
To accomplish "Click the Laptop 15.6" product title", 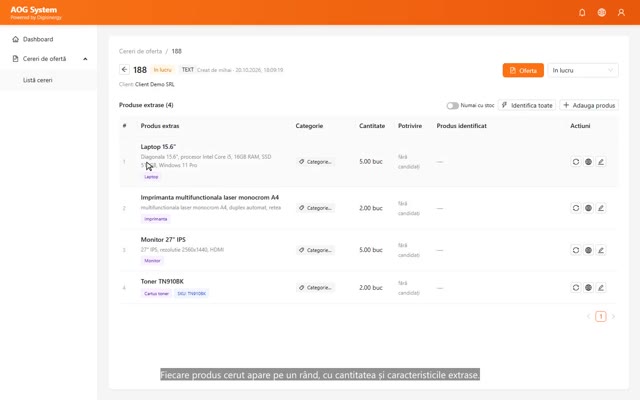I will 158,147.
